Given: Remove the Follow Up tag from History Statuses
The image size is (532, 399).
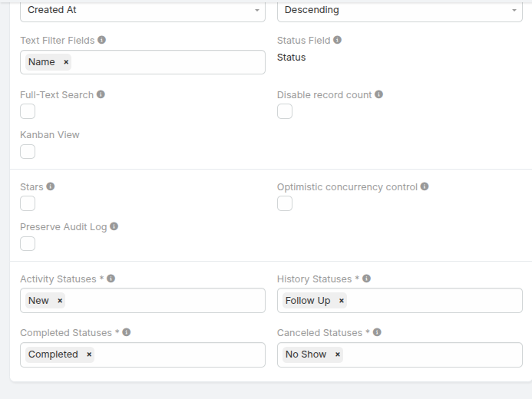Looking at the screenshot, I should pos(342,301).
